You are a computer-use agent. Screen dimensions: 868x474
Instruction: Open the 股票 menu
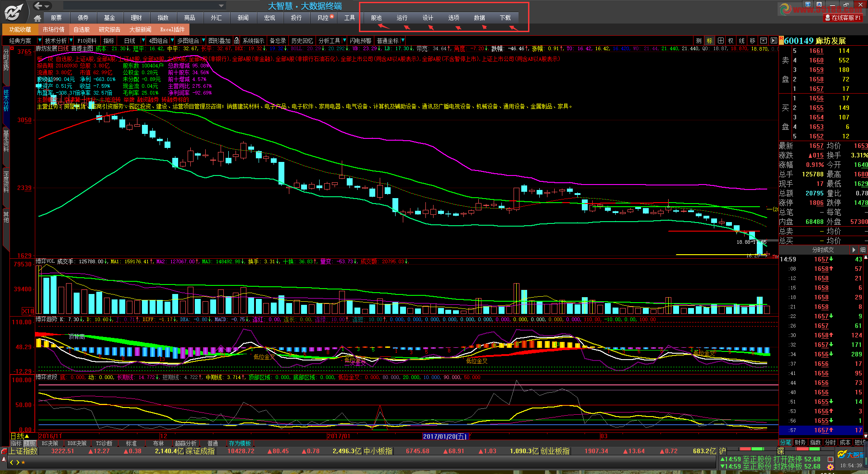click(x=56, y=18)
